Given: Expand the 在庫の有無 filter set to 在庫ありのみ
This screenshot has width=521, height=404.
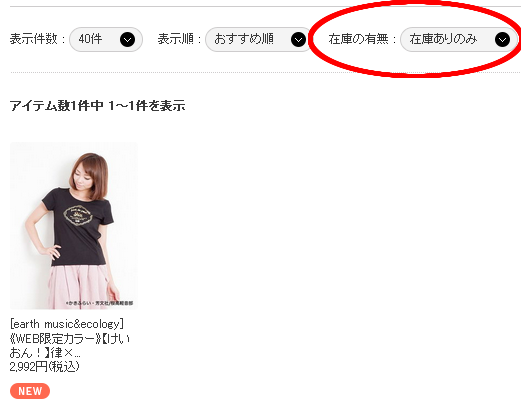Looking at the screenshot, I should click(x=459, y=39).
